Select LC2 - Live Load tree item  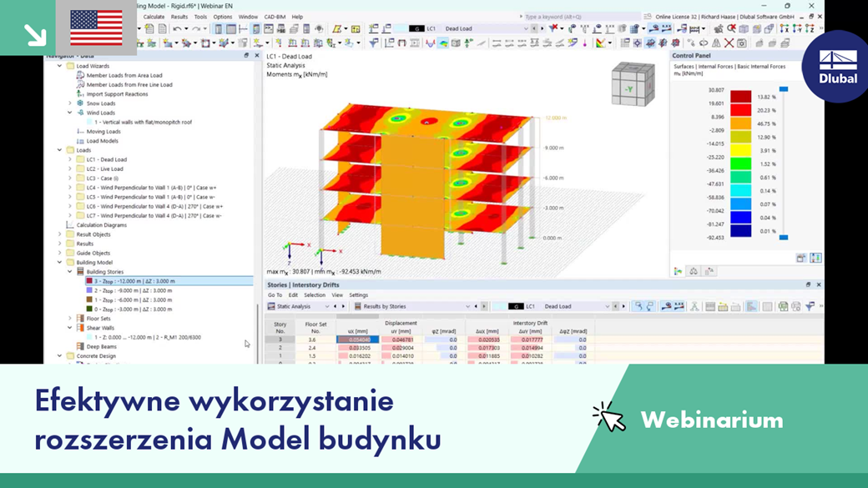(104, 169)
